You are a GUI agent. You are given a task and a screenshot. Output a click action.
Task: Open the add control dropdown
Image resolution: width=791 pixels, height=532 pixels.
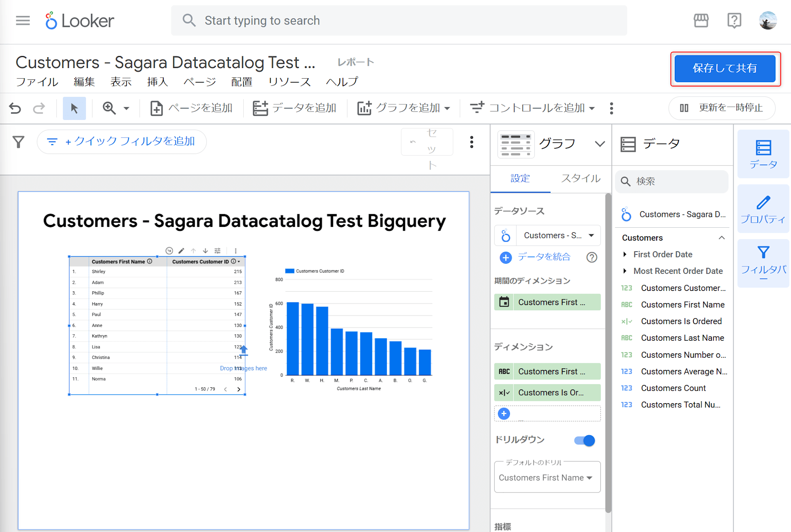532,108
